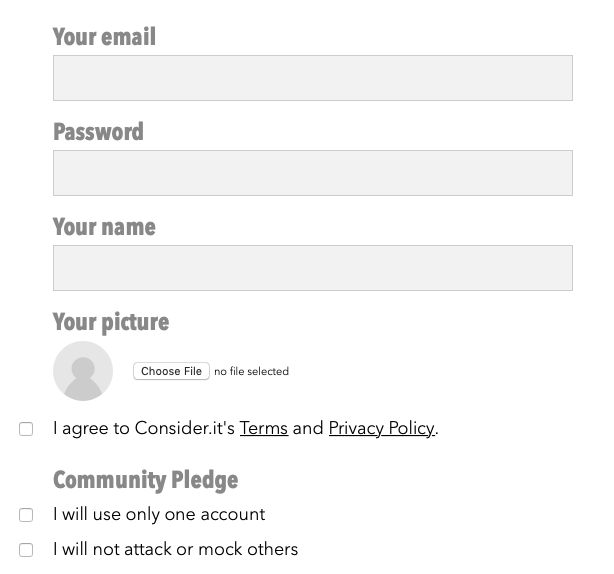Click the 'Password' label

[98, 132]
